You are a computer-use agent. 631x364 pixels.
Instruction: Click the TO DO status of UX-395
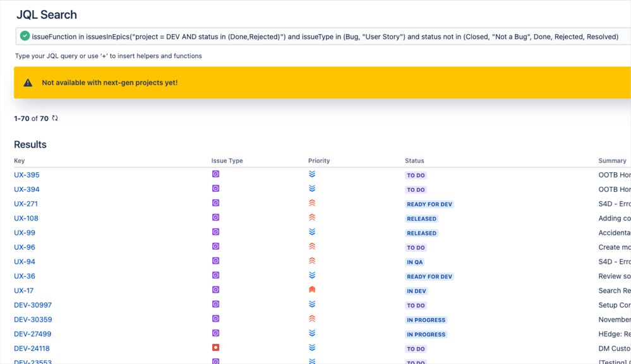coord(416,175)
